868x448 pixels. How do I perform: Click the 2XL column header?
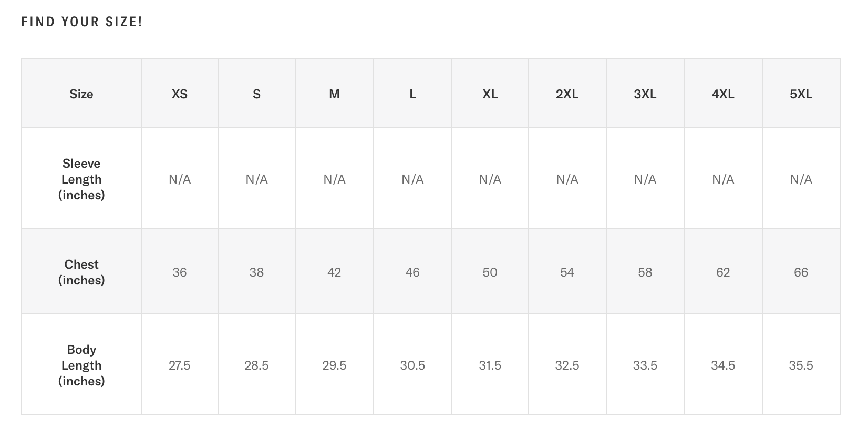pos(567,94)
